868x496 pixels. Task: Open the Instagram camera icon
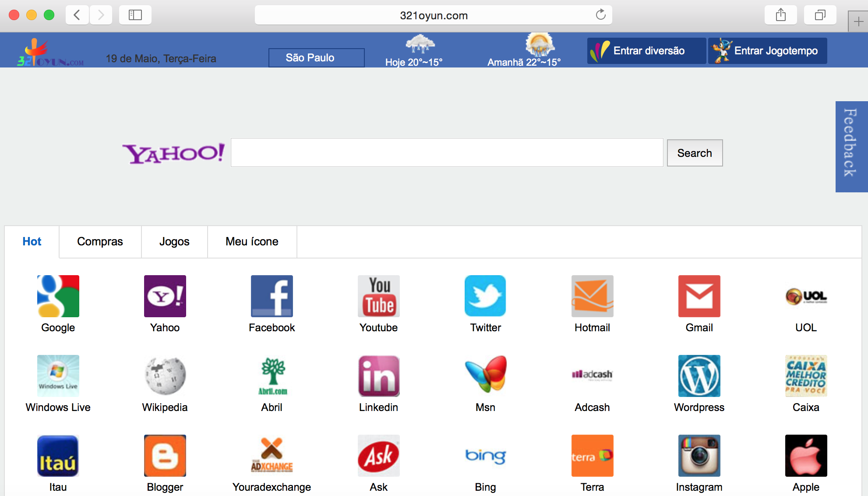[x=699, y=456]
